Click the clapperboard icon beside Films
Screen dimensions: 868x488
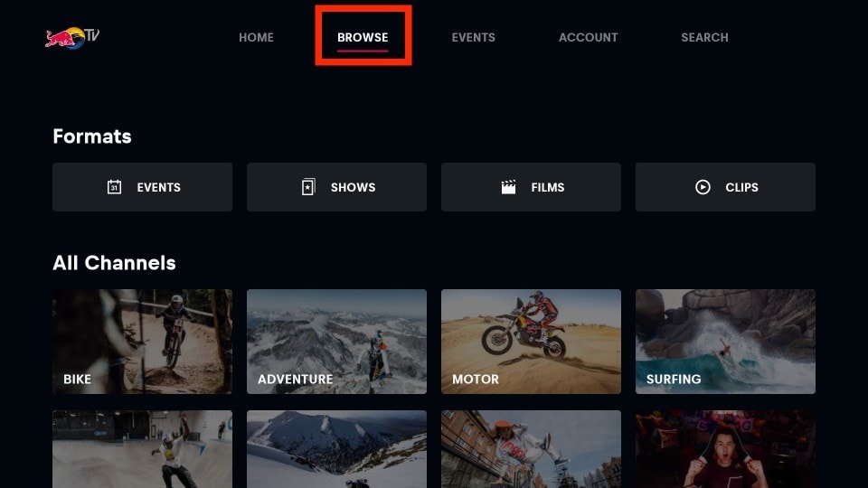point(508,187)
